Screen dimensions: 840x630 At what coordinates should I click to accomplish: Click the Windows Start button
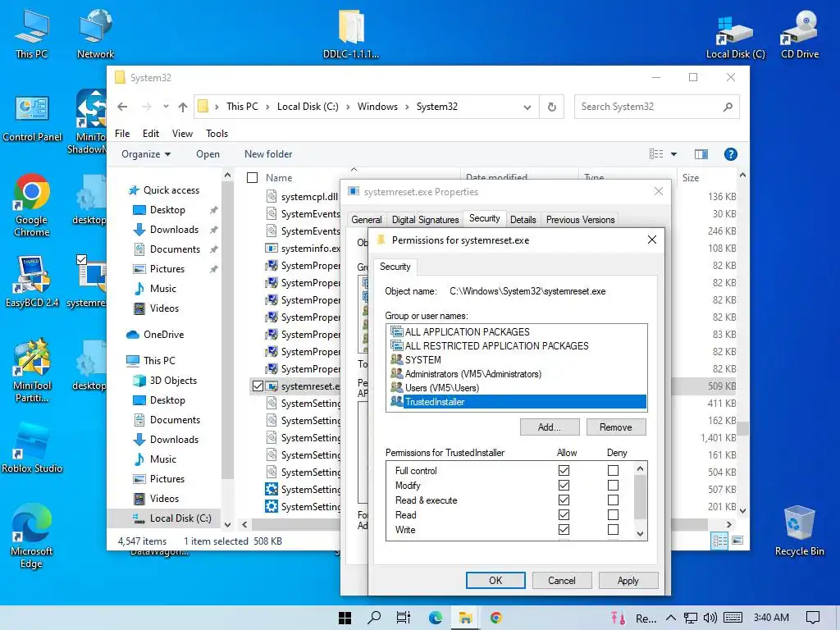click(345, 618)
